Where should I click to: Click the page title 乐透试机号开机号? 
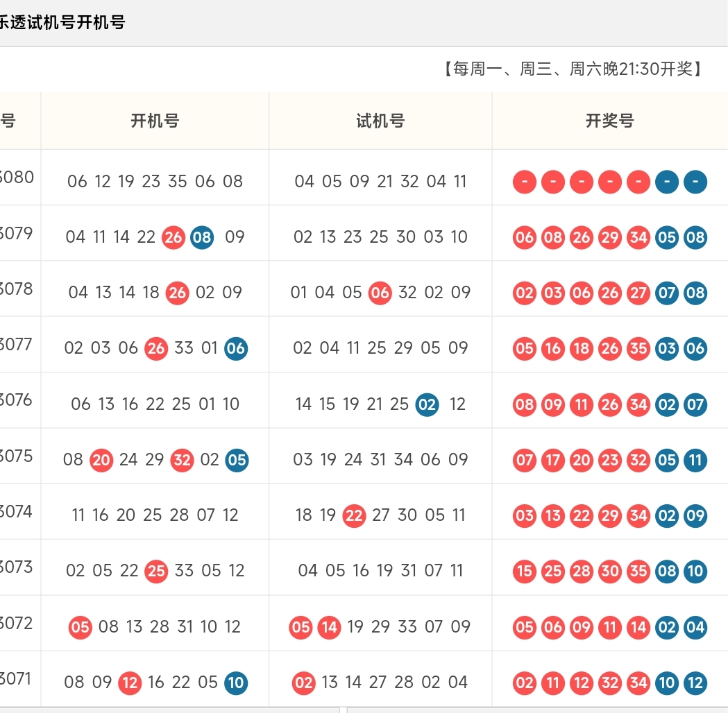[62, 22]
